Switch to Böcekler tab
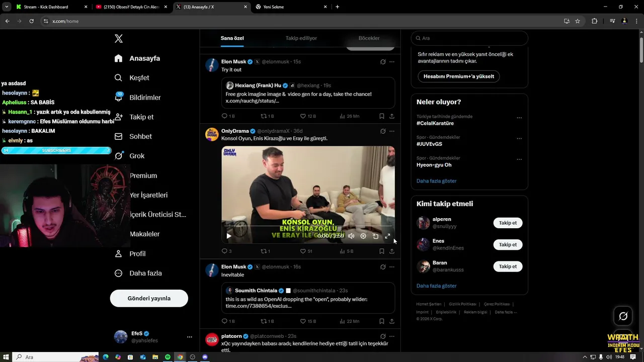This screenshot has height=362, width=644. pyautogui.click(x=369, y=38)
